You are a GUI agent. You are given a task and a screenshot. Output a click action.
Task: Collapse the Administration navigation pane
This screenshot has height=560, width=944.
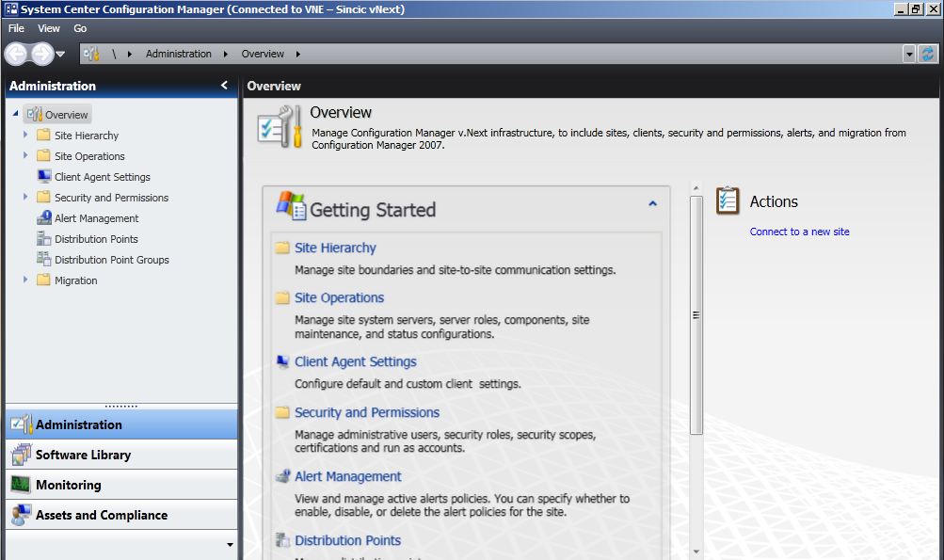coord(225,86)
